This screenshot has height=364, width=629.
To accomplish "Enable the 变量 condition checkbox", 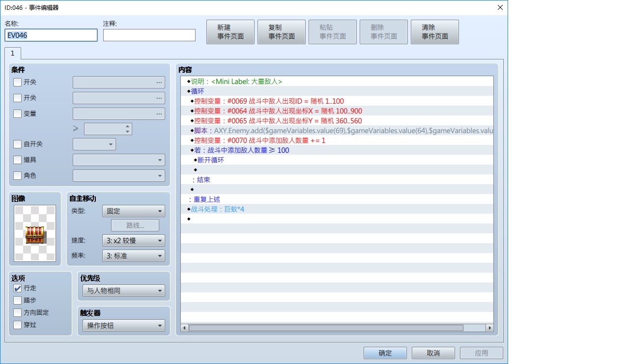I will pos(18,113).
